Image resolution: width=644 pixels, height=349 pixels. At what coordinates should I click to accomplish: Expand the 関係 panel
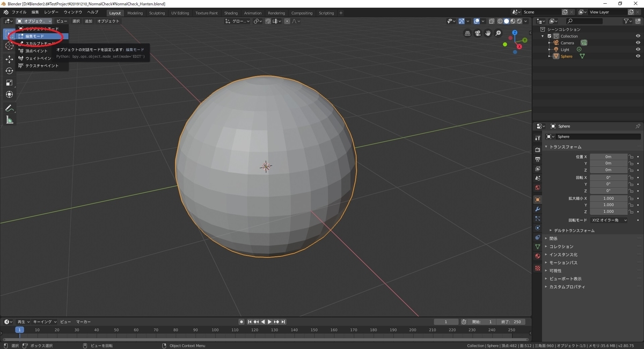(x=553, y=238)
